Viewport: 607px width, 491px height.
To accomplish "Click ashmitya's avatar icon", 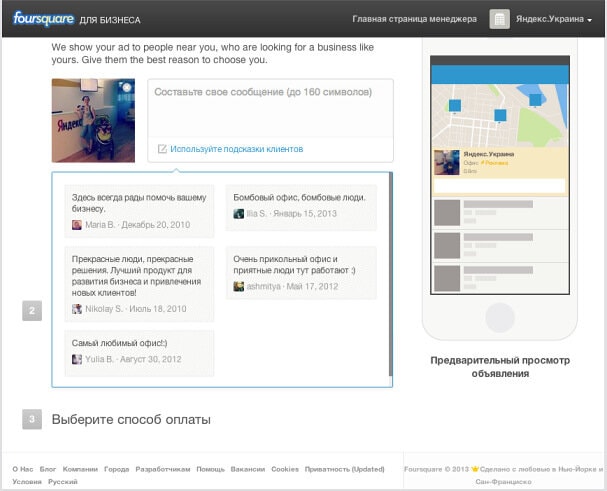I will (239, 286).
